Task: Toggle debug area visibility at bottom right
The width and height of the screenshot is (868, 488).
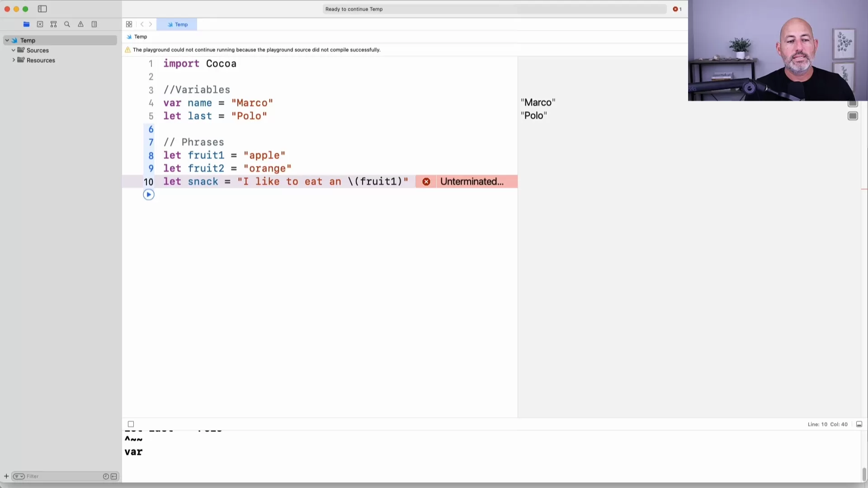Action: point(859,424)
